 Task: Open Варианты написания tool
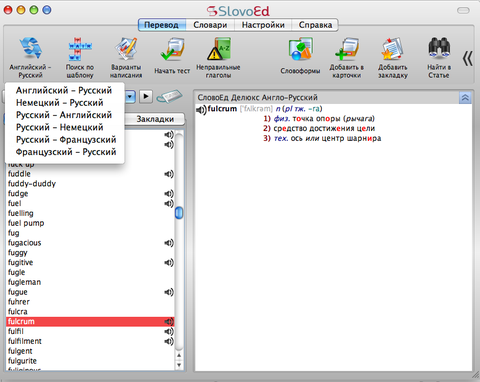tap(126, 49)
